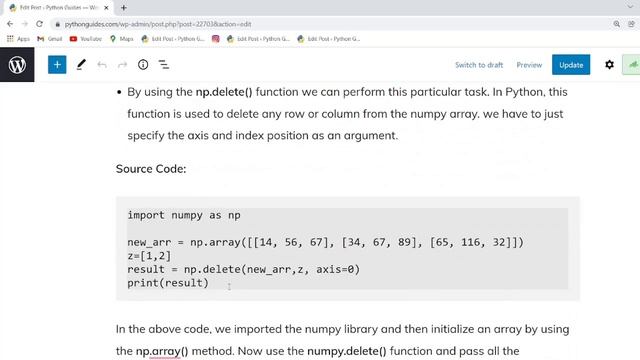The image size is (640, 360).
Task: Select the Tools pencil icon
Action: coord(81,64)
